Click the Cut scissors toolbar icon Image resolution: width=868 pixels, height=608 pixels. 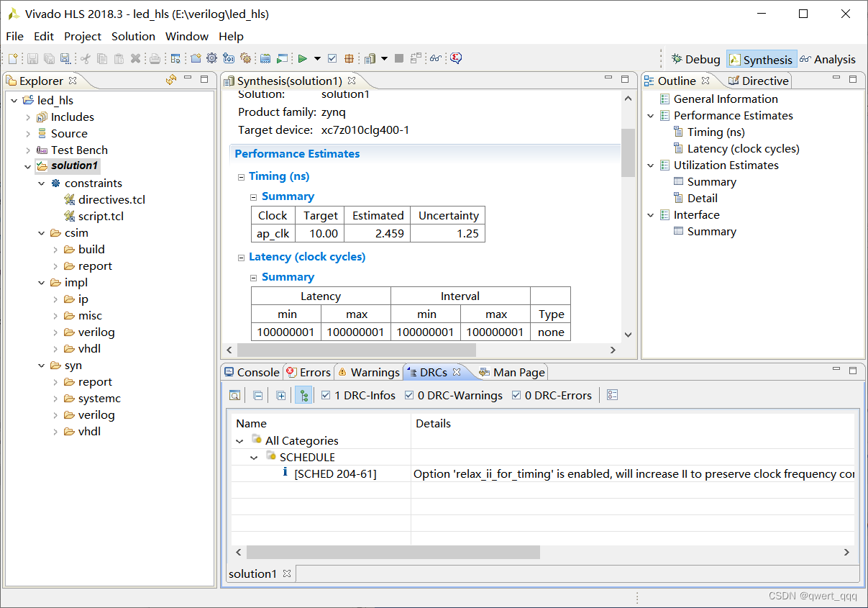click(x=85, y=58)
